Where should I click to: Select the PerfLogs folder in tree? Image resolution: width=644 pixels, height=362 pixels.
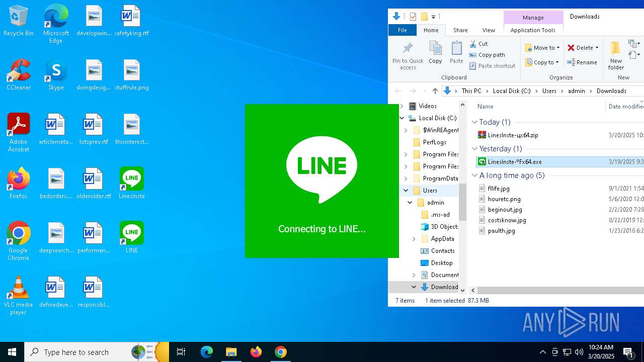click(434, 142)
